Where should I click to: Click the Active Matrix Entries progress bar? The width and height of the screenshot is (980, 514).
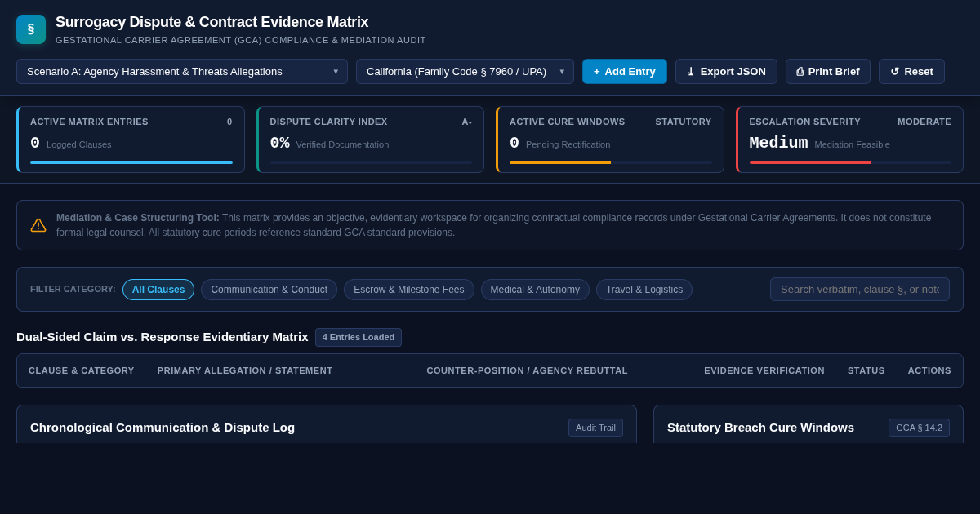tap(131, 162)
